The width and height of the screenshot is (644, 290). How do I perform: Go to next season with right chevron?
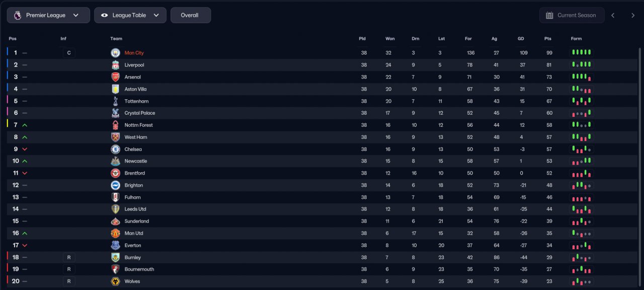click(633, 15)
